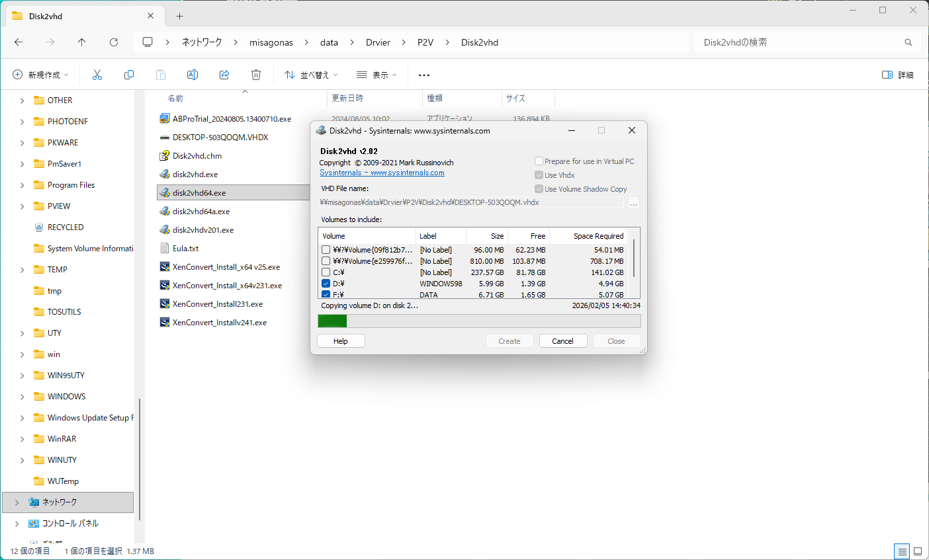Go up one folder with Up arrow
Viewport: 929px width, 560px height.
[x=82, y=42]
